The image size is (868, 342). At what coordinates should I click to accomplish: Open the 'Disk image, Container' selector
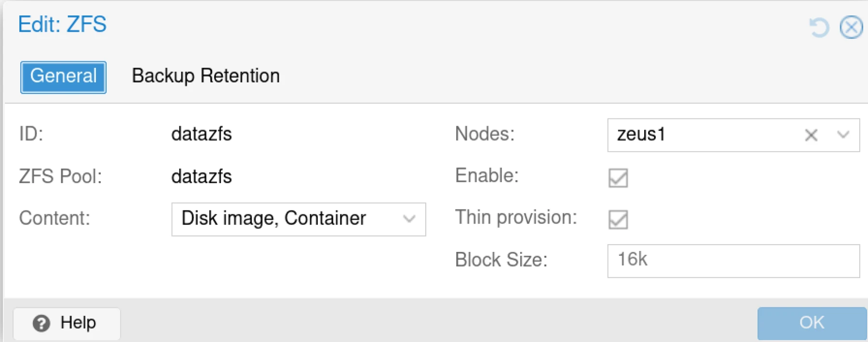299,220
